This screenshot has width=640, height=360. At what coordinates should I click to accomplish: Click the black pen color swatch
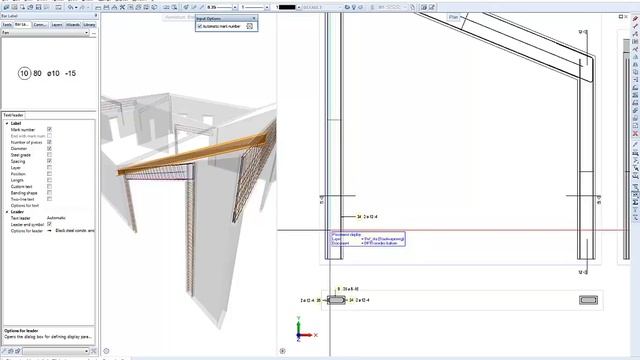[287, 7]
